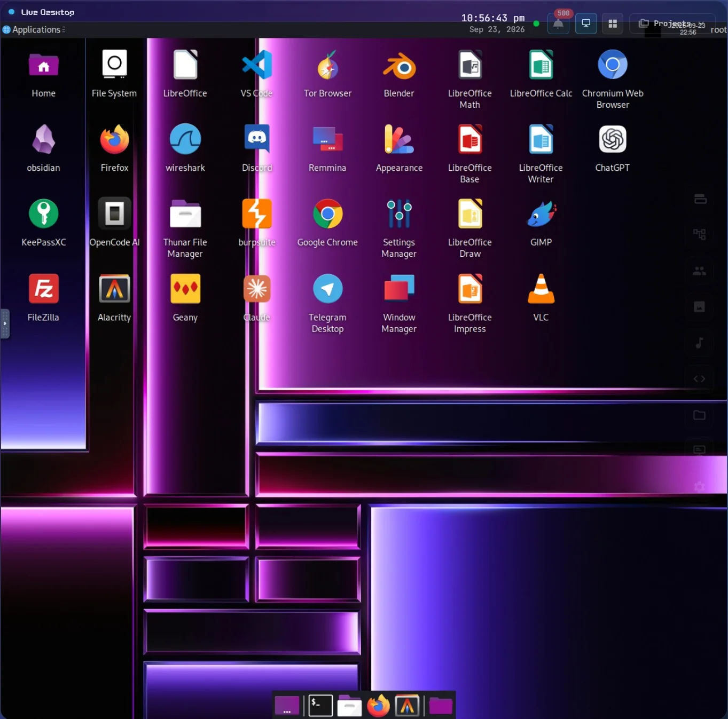Open the Settings Manager icon
This screenshot has height=719, width=728.
pyautogui.click(x=399, y=214)
